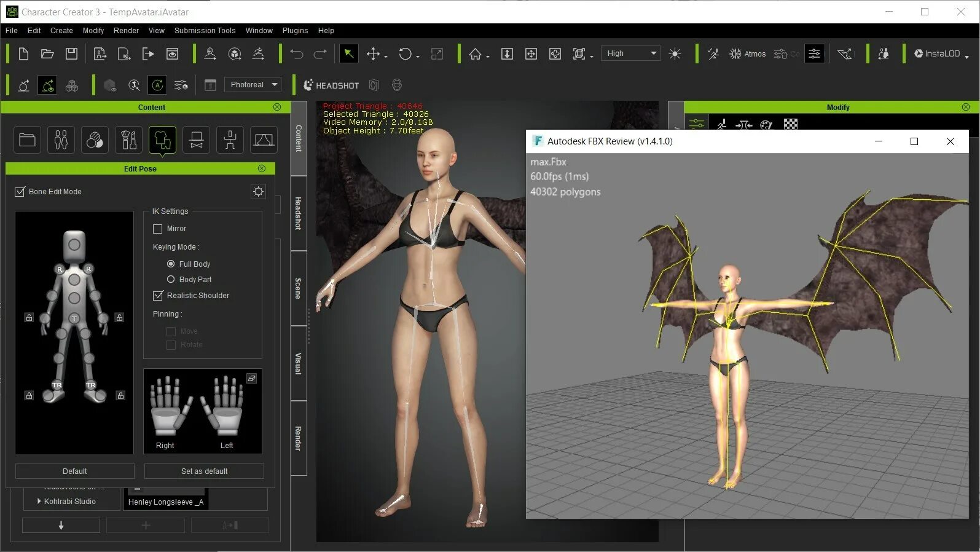Click the Redo arrow
This screenshot has height=552, width=980.
point(320,54)
